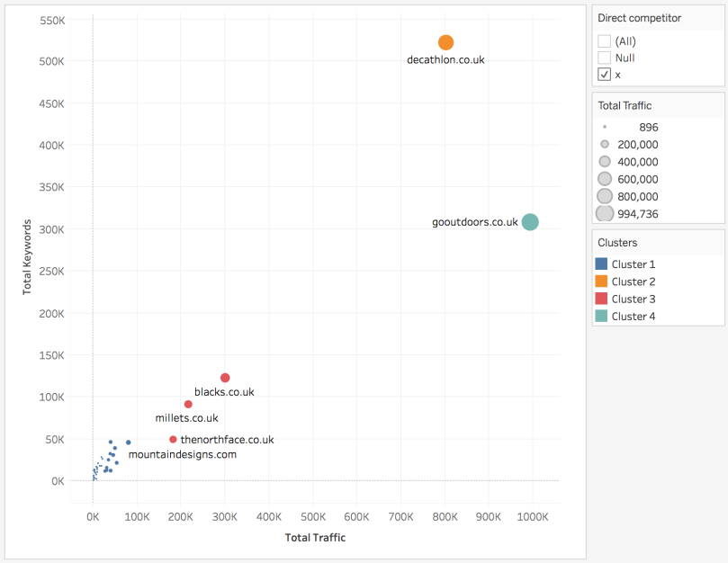Click the 550K y-axis tick label
Image resolution: width=728 pixels, height=563 pixels.
point(52,21)
